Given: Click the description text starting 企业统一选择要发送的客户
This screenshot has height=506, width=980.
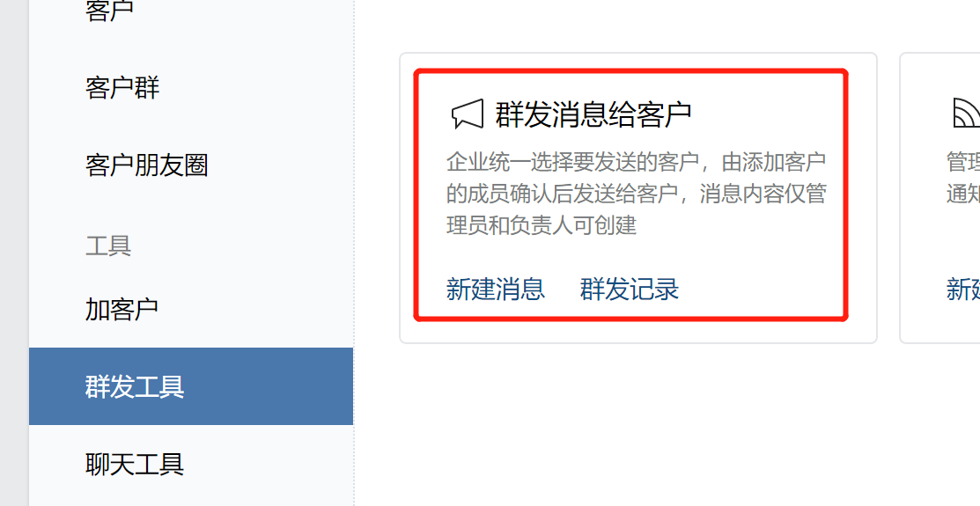Looking at the screenshot, I should [x=637, y=194].
